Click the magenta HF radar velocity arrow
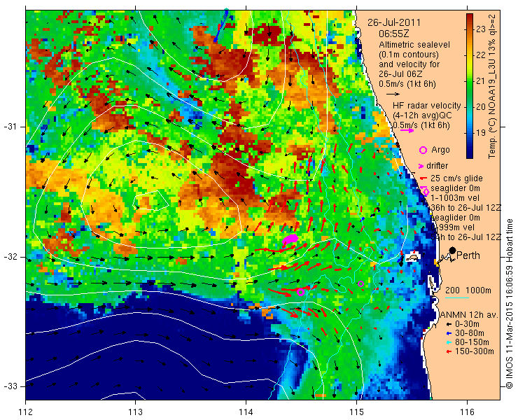This screenshot has width=518, height=420. (407, 130)
